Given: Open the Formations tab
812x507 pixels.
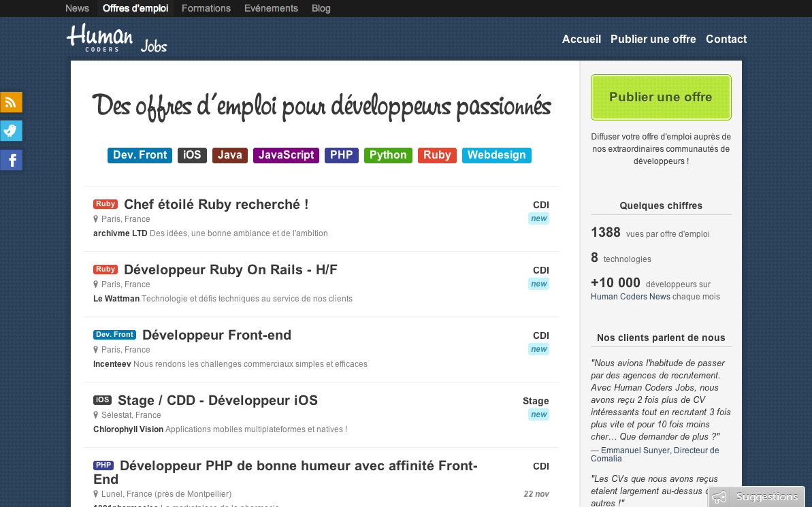Looking at the screenshot, I should [206, 8].
